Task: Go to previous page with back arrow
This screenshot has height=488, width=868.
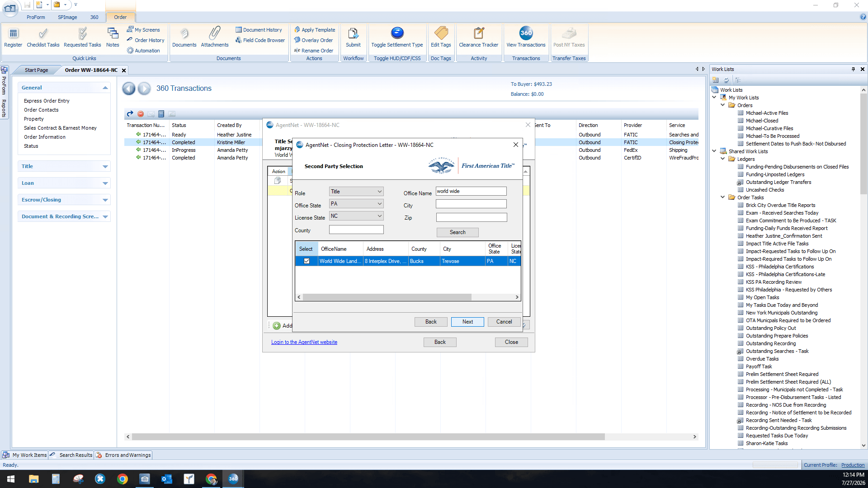Action: click(x=129, y=89)
